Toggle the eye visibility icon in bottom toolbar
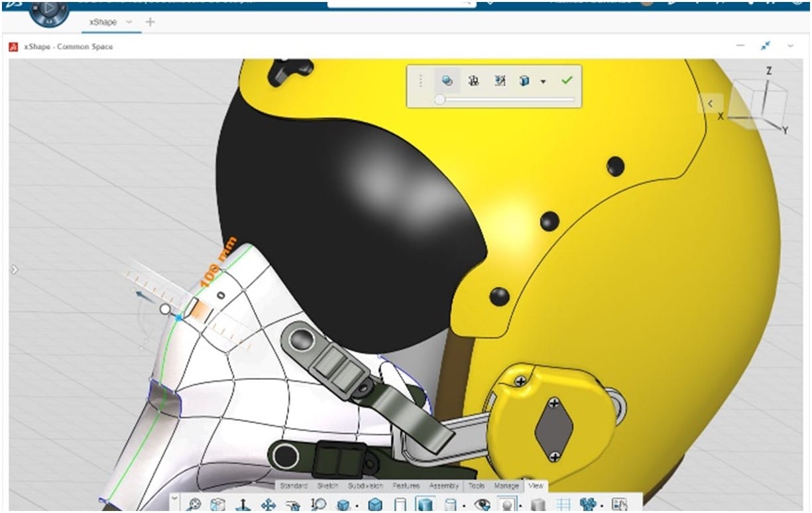Viewport: 812px width, 513px height. click(x=482, y=505)
